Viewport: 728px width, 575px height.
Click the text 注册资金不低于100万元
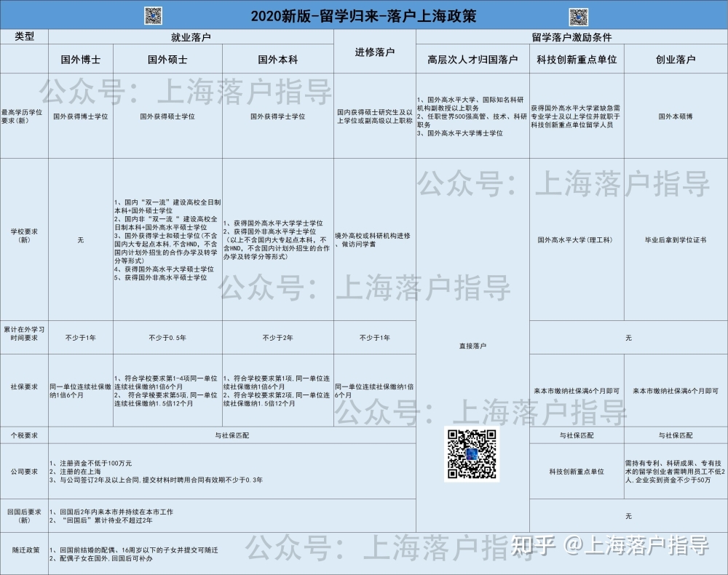tap(95, 463)
